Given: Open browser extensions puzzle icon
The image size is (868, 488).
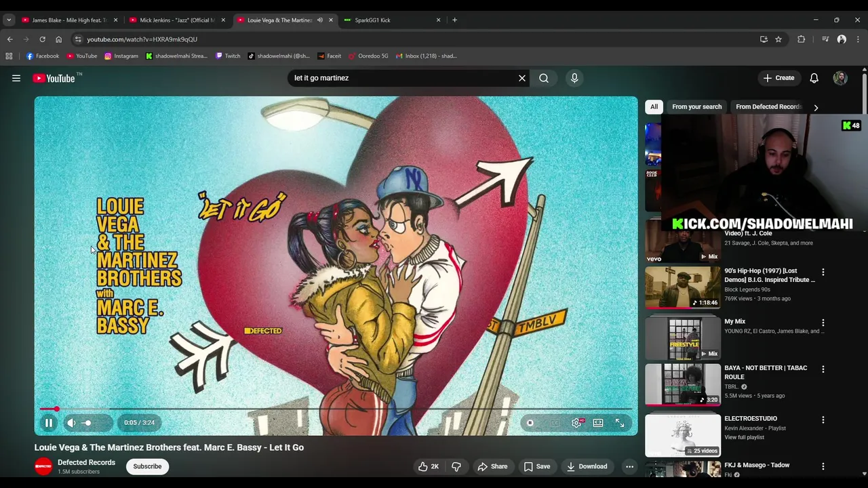Looking at the screenshot, I should coord(801,39).
